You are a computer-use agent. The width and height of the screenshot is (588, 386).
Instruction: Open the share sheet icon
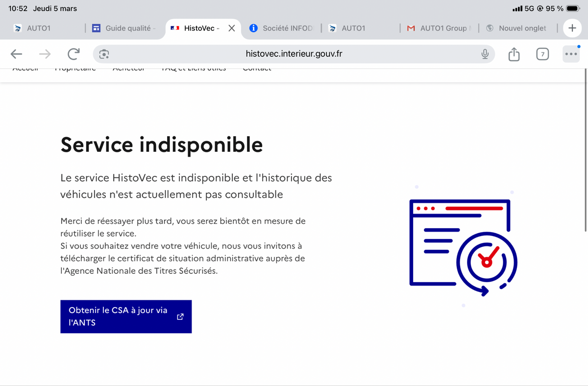coord(514,54)
